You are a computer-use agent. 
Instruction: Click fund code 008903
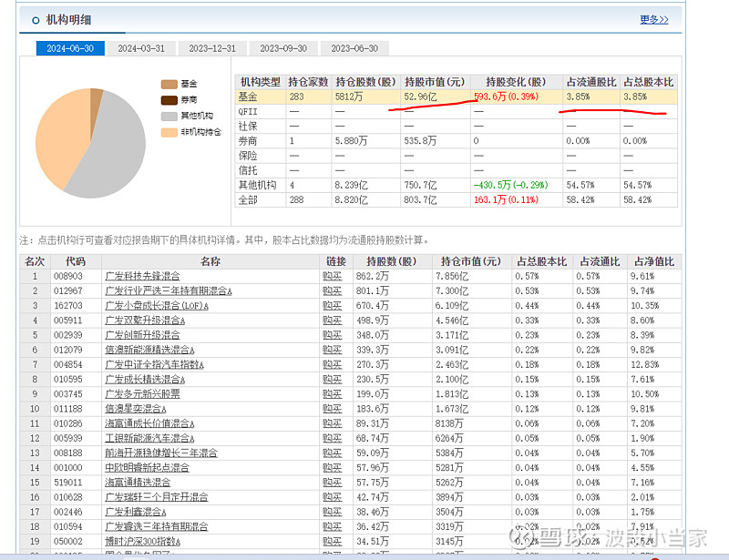click(67, 276)
